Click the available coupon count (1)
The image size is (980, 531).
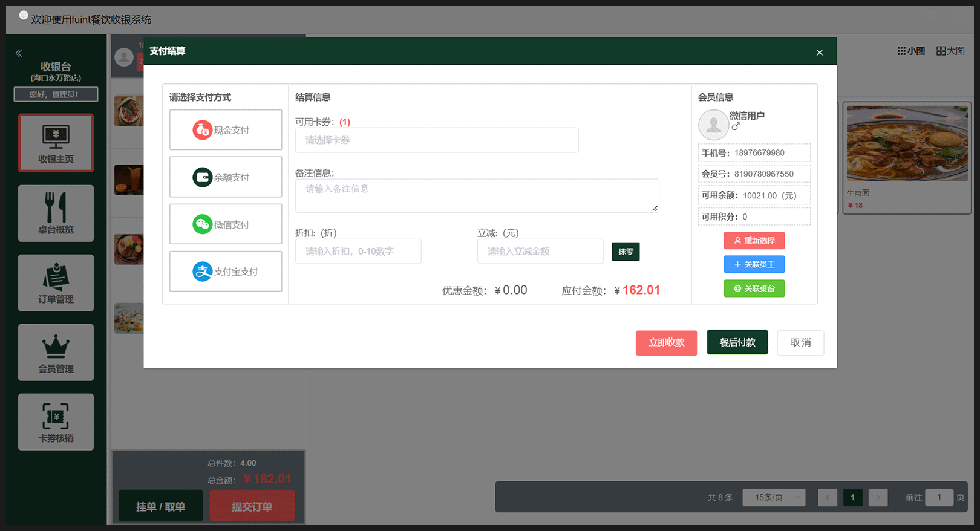click(345, 122)
